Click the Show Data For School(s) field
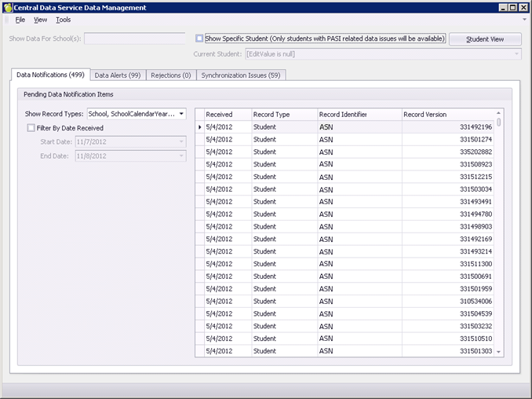Screen dimensions: 532x399 pos(136,38)
